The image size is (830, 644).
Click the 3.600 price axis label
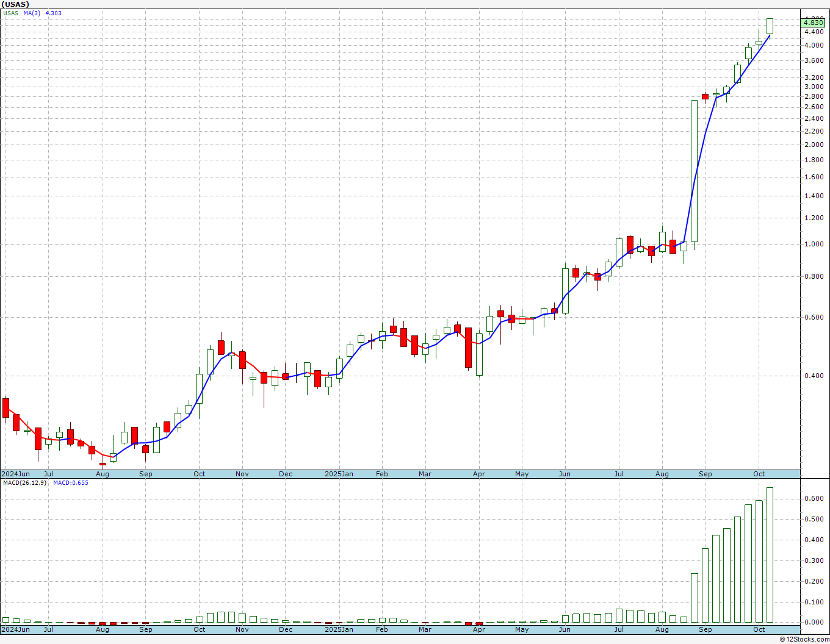tap(814, 60)
